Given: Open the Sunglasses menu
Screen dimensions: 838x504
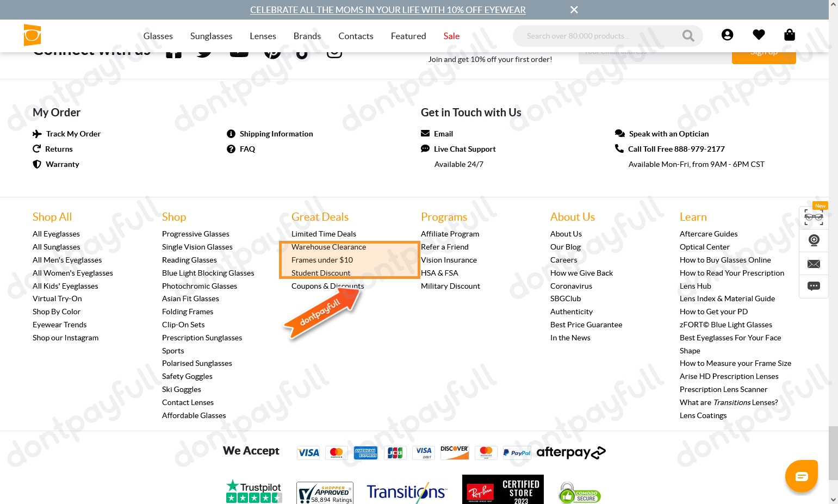Looking at the screenshot, I should point(211,36).
